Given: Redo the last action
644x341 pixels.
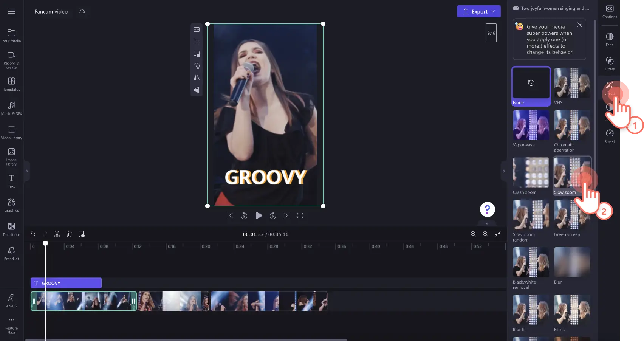Looking at the screenshot, I should (x=45, y=234).
